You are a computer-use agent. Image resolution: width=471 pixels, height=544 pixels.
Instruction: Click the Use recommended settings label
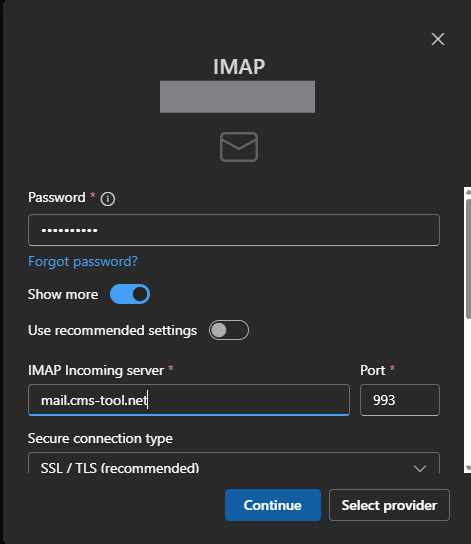point(112,330)
